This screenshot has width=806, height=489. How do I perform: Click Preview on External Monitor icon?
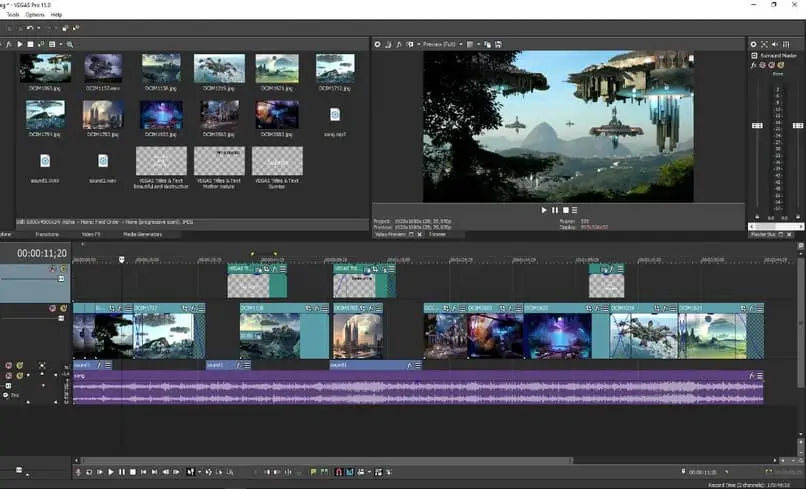coord(388,44)
